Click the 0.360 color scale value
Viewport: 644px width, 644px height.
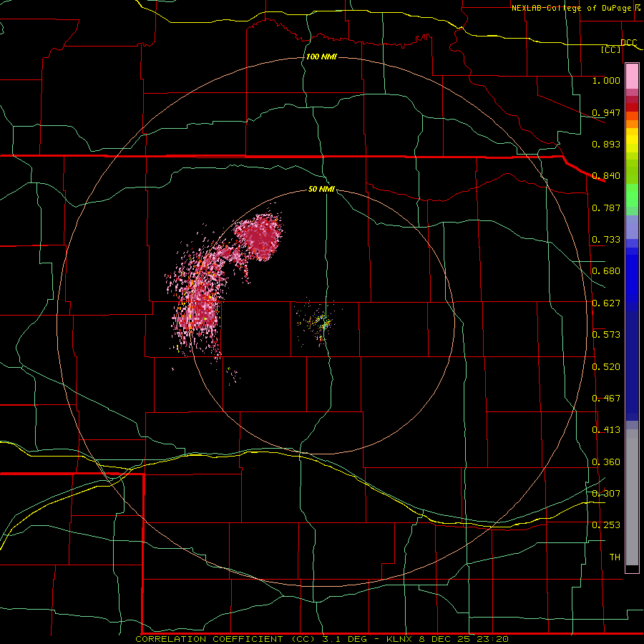click(x=606, y=462)
